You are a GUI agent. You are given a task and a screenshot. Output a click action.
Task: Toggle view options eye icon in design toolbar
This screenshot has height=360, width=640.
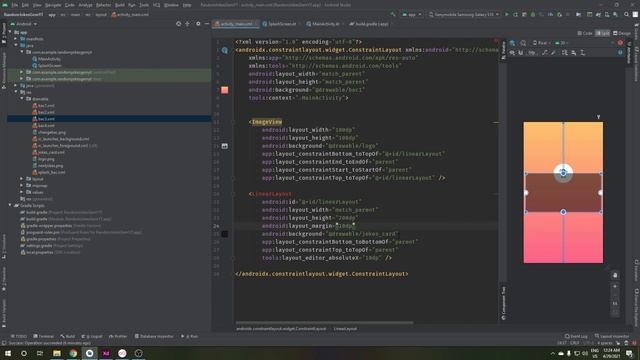pos(512,53)
